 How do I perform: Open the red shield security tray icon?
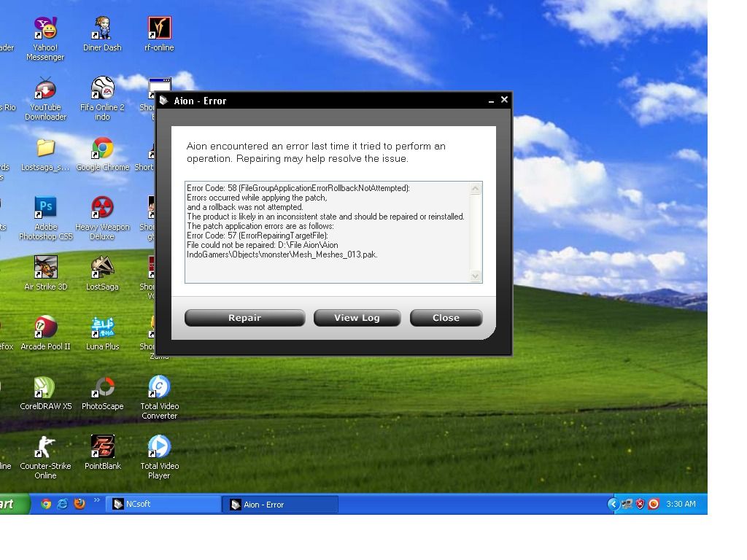[x=640, y=504]
